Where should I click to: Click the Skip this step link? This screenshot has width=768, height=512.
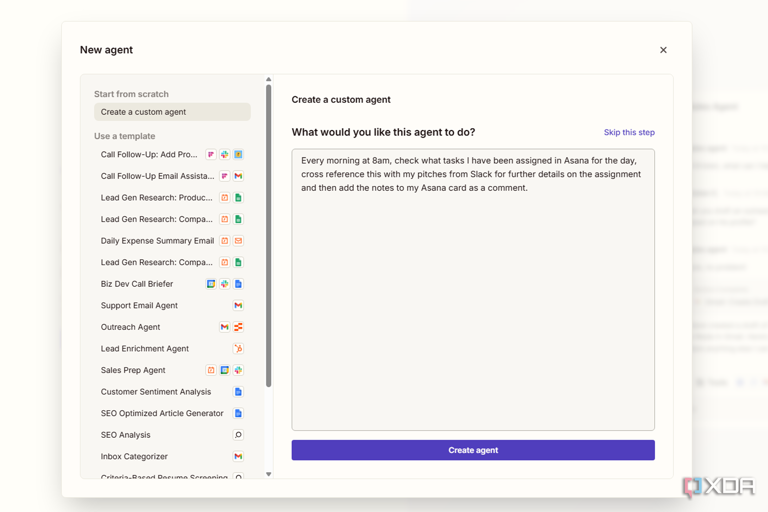coord(629,132)
